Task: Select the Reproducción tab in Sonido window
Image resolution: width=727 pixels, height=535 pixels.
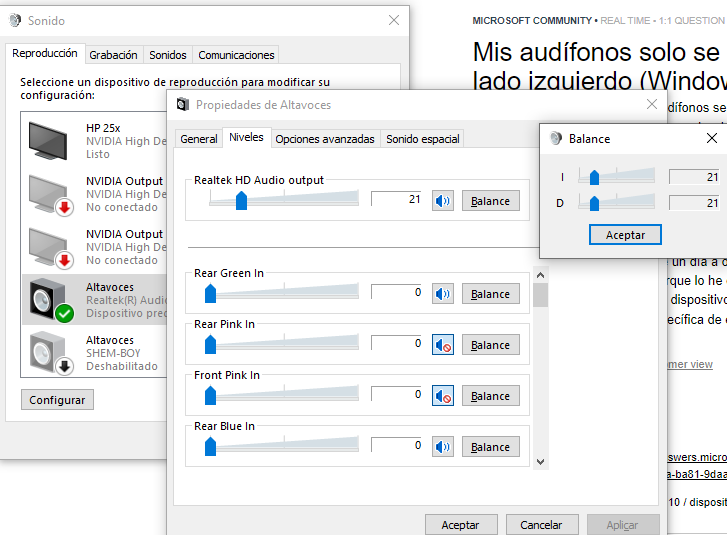Action: pos(45,53)
